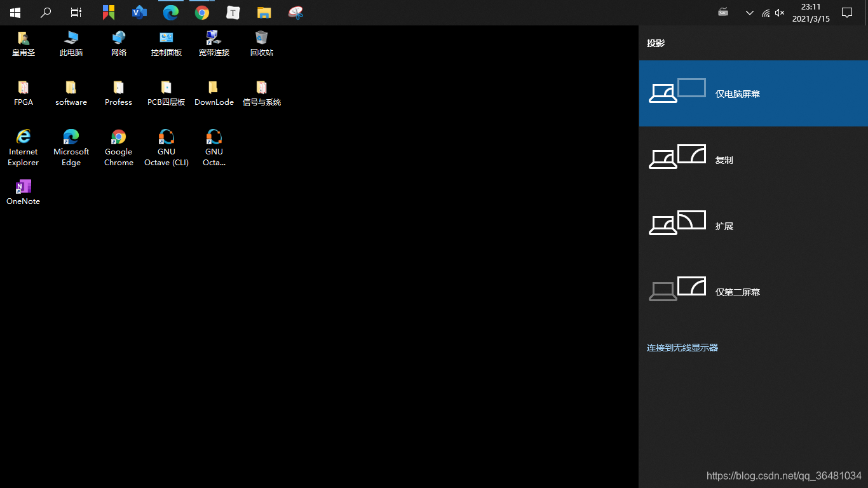Select Google Chrome desktop shortcut
This screenshot has width=868, height=488.
tap(119, 148)
